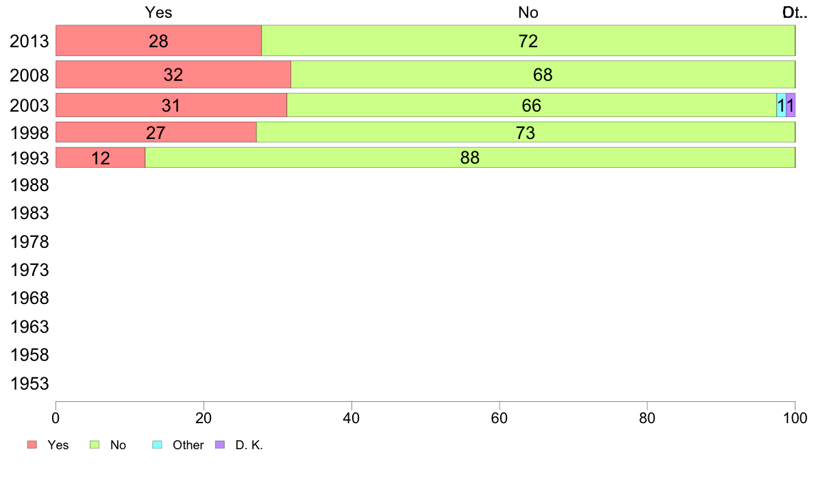Click the 1993 Yes segment labeled 12
Screen dimensions: 814x504
click(100, 157)
